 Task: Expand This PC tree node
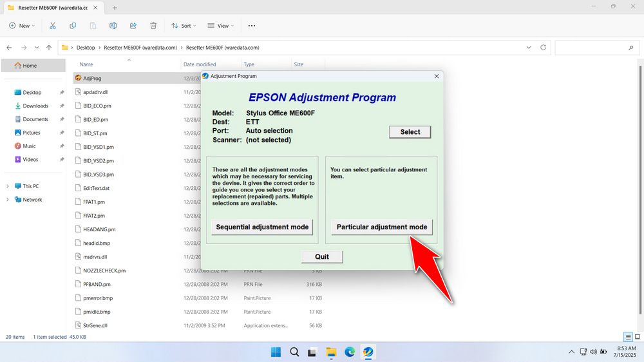tap(7, 186)
